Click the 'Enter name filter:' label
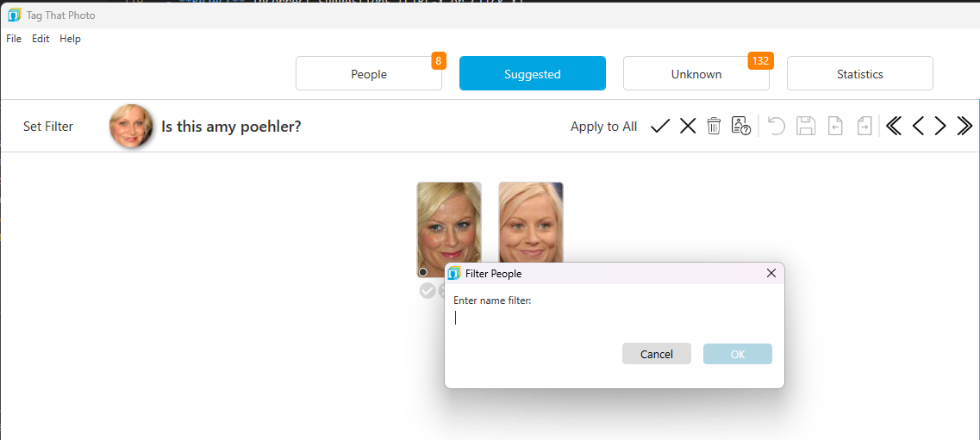Viewport: 980px width, 440px height. click(492, 301)
